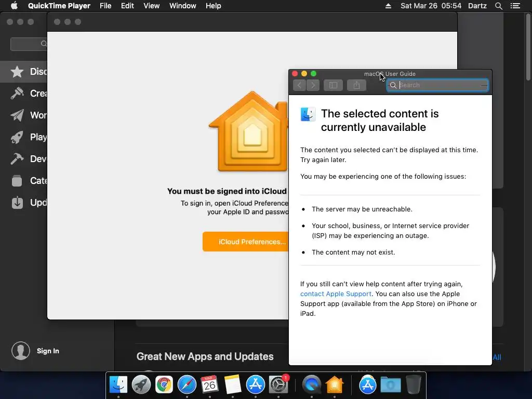
Task: Launch Launchpad rocket icon in Dock
Action: [141, 385]
